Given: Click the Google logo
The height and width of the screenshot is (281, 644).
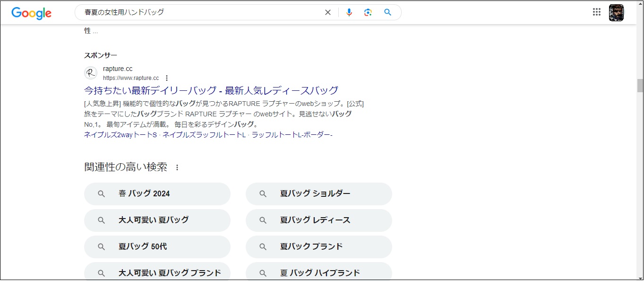Looking at the screenshot, I should 31,13.
